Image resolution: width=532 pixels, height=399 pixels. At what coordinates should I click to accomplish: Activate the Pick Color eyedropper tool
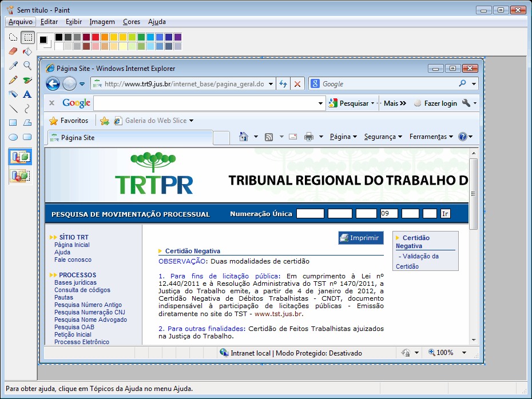tap(13, 65)
